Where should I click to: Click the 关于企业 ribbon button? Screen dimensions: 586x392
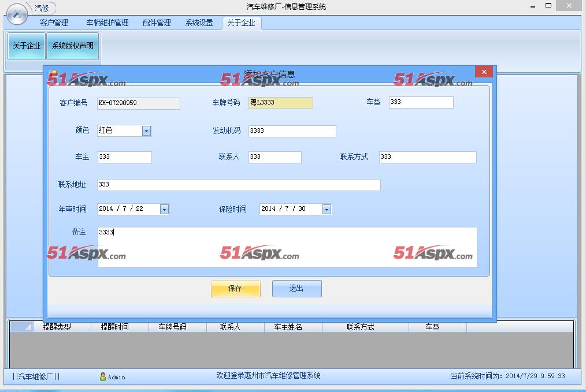click(27, 46)
